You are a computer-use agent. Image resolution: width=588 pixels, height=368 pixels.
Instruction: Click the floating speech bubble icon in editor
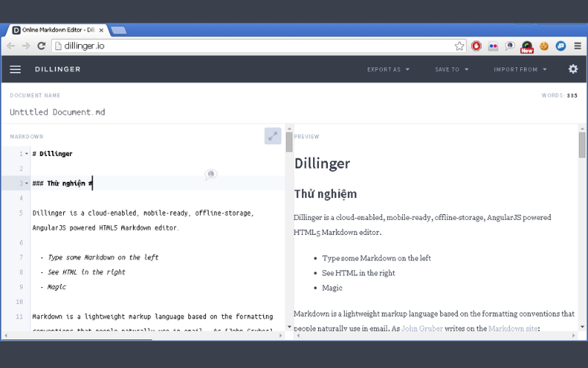pos(211,174)
